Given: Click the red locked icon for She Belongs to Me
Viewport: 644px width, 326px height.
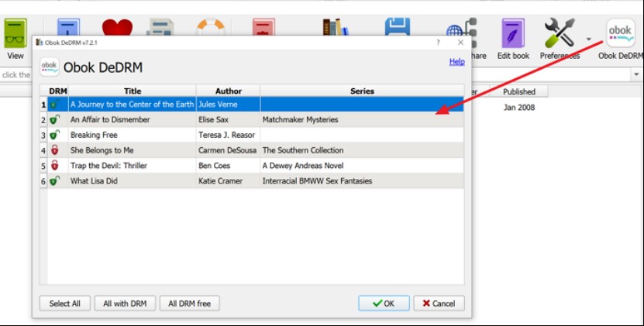Looking at the screenshot, I should [x=54, y=150].
